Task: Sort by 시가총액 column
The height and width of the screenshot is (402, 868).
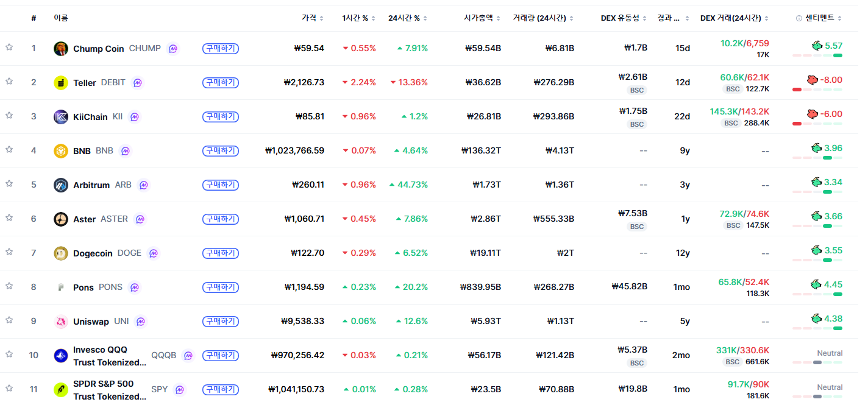Action: click(482, 18)
